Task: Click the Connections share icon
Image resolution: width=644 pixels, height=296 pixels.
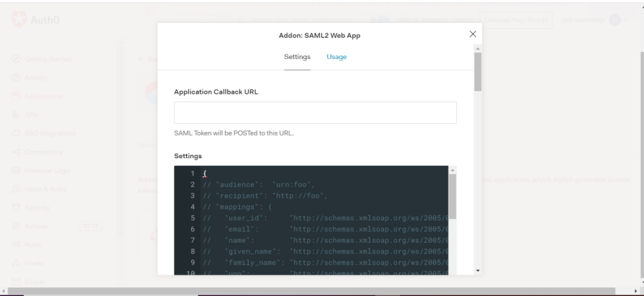Action: [15, 152]
